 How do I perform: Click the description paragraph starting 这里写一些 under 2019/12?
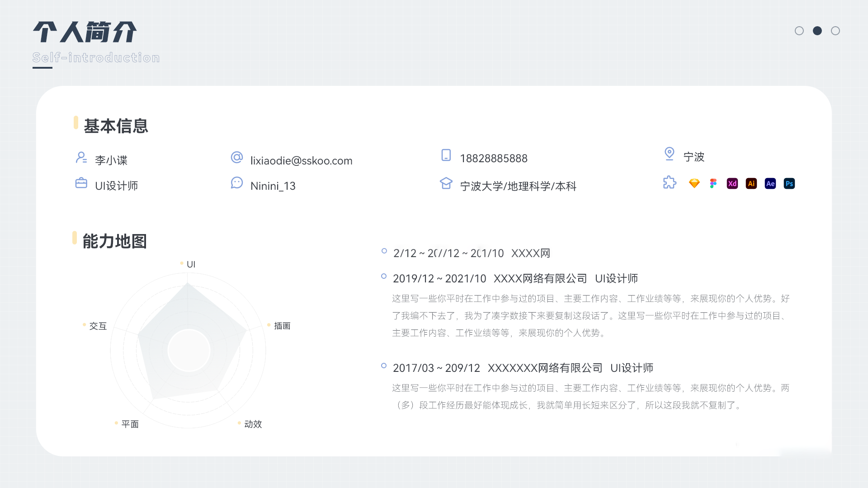click(x=590, y=315)
